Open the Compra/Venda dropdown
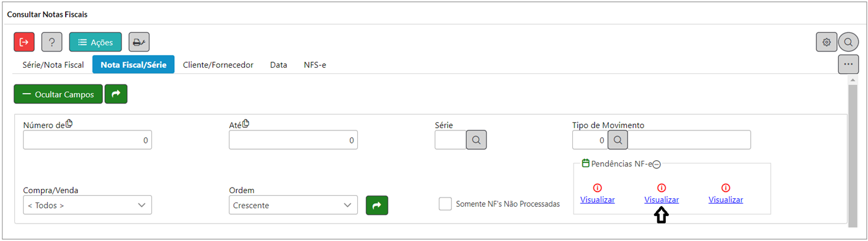This screenshot has width=868, height=241. pyautogui.click(x=87, y=205)
